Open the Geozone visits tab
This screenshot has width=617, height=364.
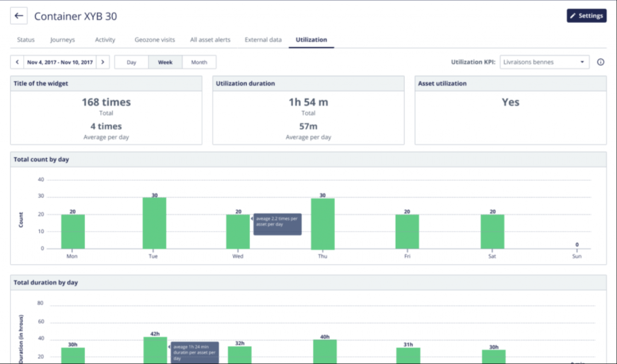[x=155, y=40]
